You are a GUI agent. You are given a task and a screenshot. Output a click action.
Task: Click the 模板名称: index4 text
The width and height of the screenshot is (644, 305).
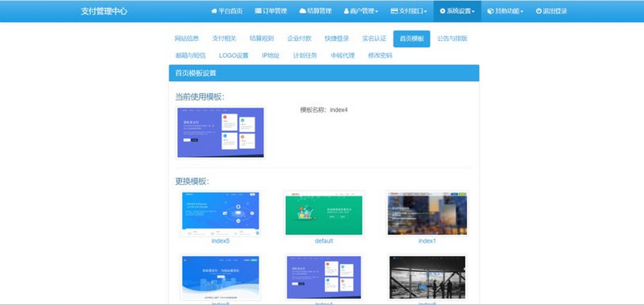(x=324, y=110)
